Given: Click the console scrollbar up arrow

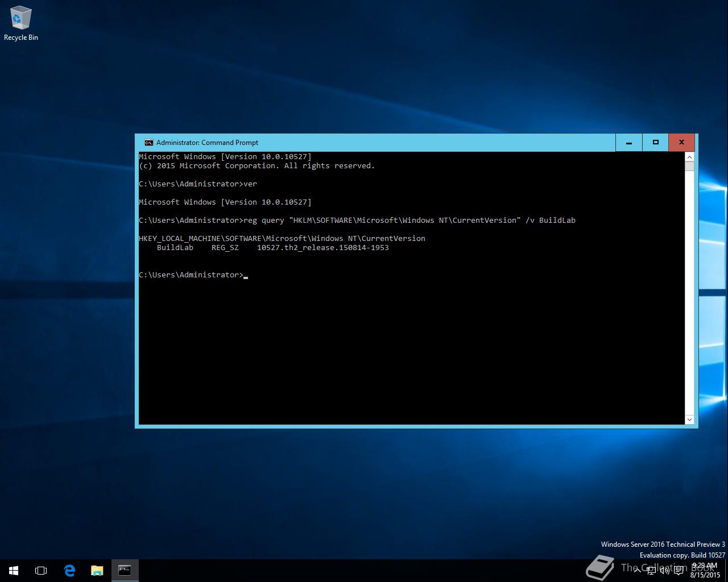Looking at the screenshot, I should tap(689, 157).
